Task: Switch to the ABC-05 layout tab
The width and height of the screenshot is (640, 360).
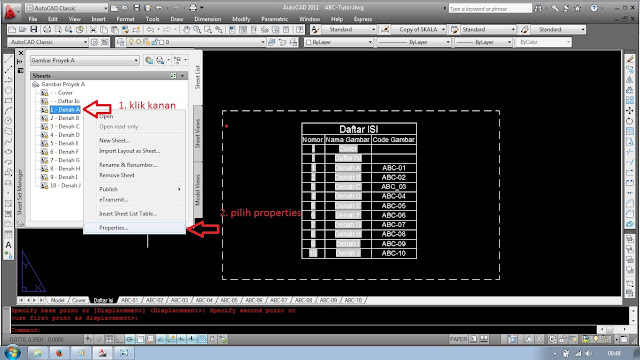Action: 229,300
